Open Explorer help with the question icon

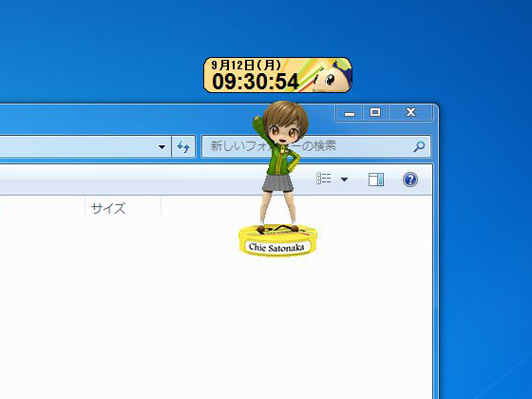[409, 180]
